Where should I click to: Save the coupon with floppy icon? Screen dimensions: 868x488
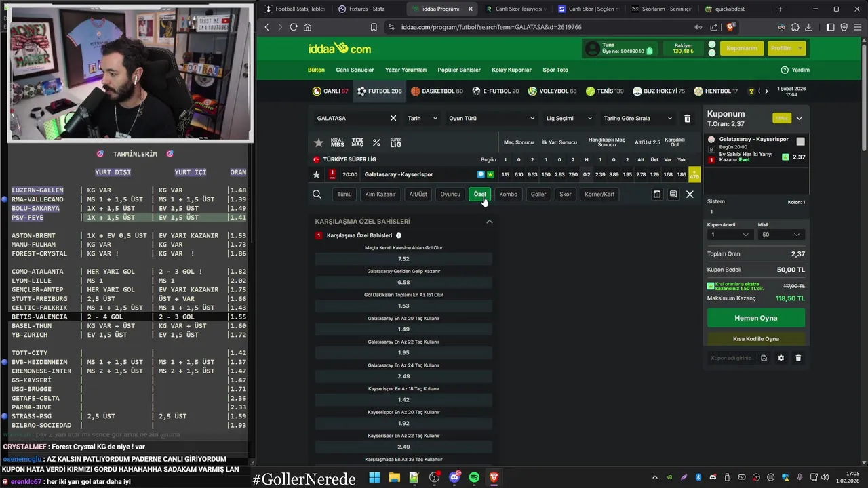point(764,358)
